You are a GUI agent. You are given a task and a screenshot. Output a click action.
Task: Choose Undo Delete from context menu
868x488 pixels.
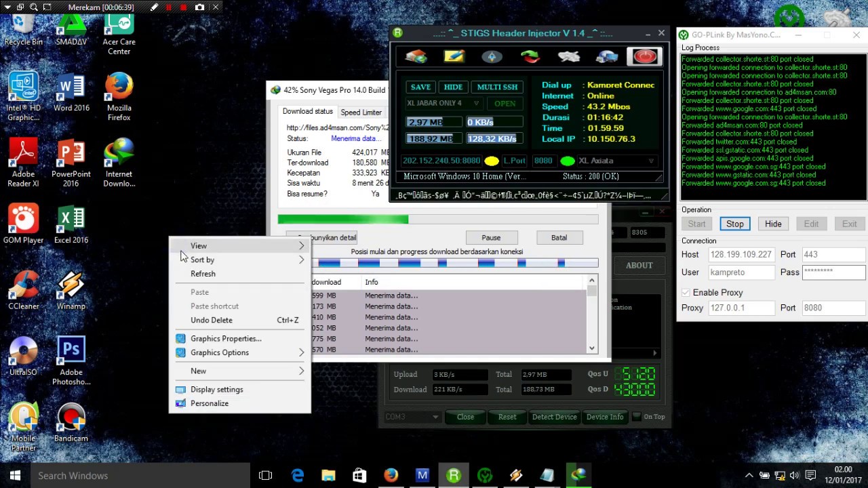click(240, 320)
